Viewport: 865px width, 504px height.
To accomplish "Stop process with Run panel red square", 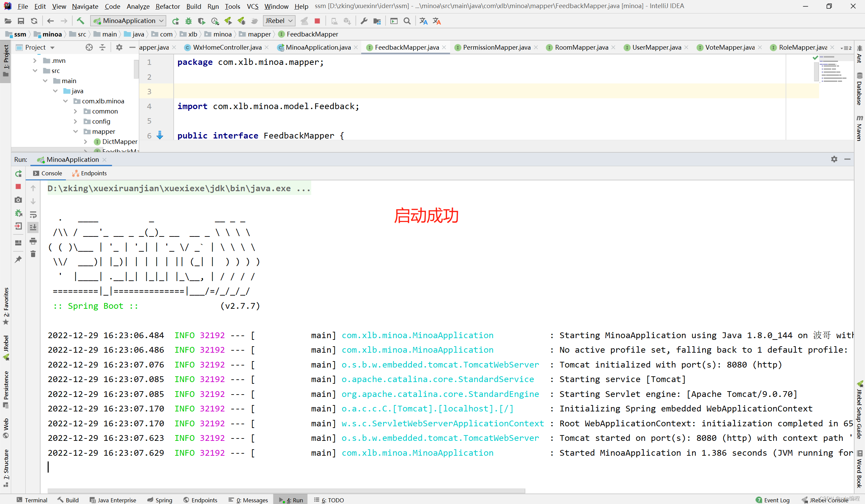I will point(19,187).
